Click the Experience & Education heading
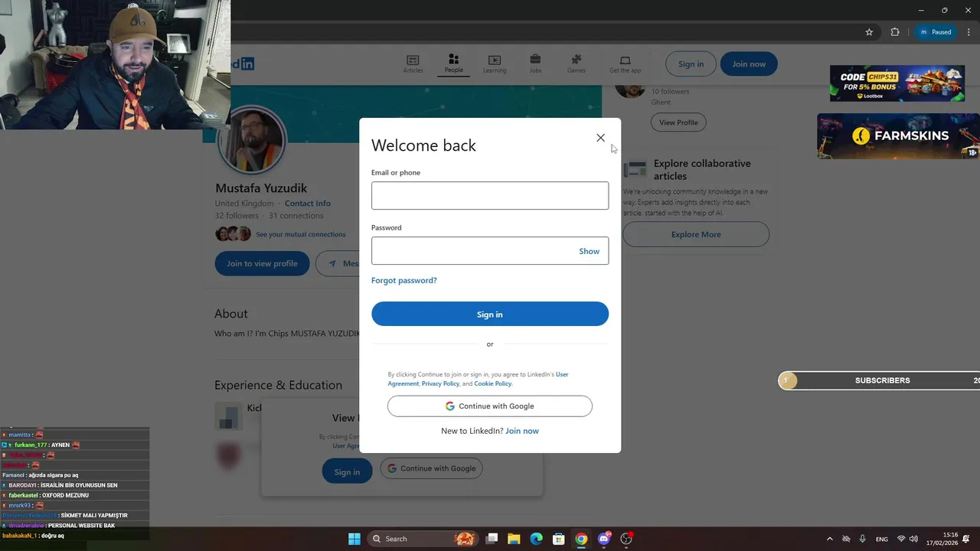The height and width of the screenshot is (551, 980). [x=278, y=385]
